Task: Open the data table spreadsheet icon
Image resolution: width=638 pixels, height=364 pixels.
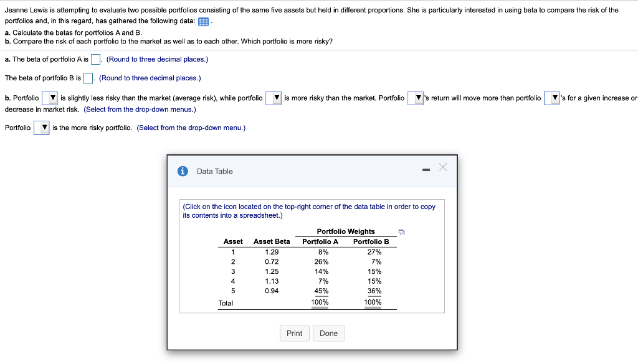Action: [202, 21]
